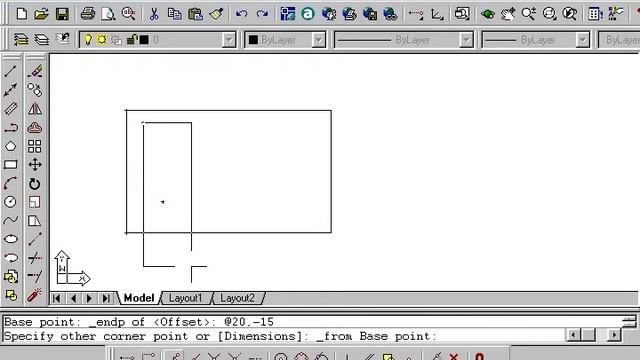Screen dimensions: 640x360
Task: Select the Line draw tool
Action: click(x=11, y=71)
